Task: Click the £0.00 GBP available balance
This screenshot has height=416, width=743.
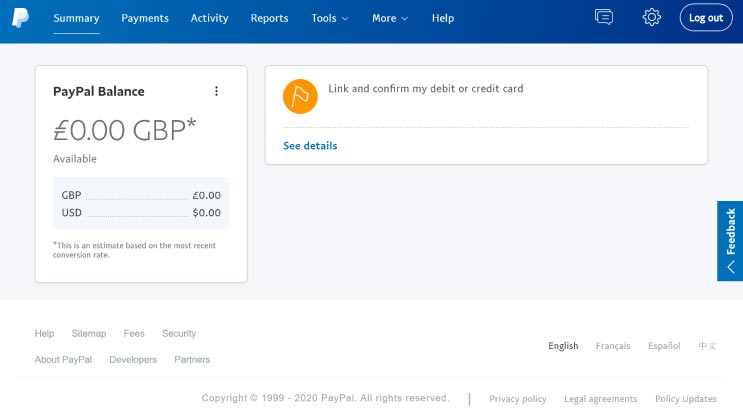Action: 125,130
